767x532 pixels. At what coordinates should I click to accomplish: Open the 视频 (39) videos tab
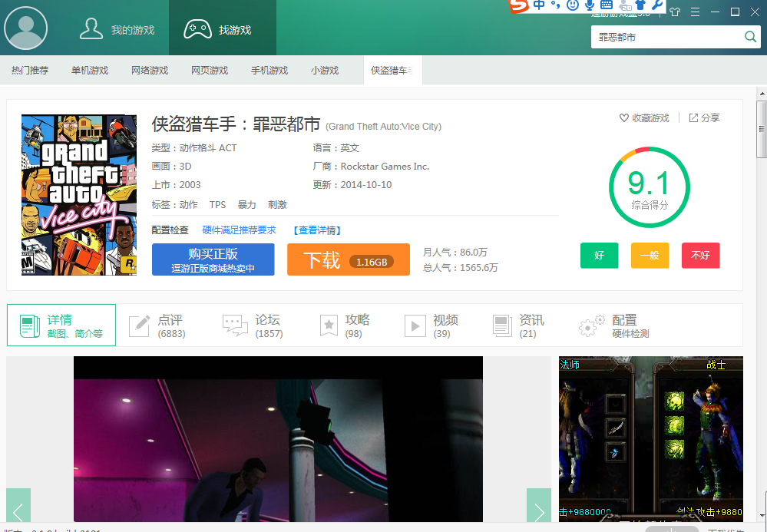432,325
